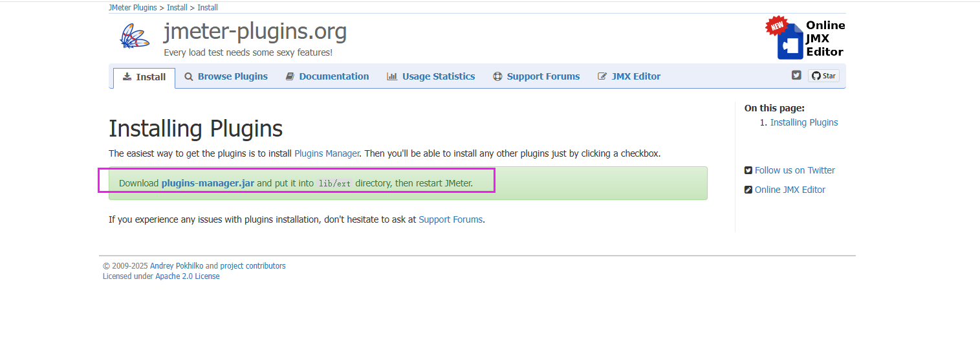Viewport: 980px width, 345px height.
Task: Click the Support Forums link in the paragraph
Action: tap(451, 219)
